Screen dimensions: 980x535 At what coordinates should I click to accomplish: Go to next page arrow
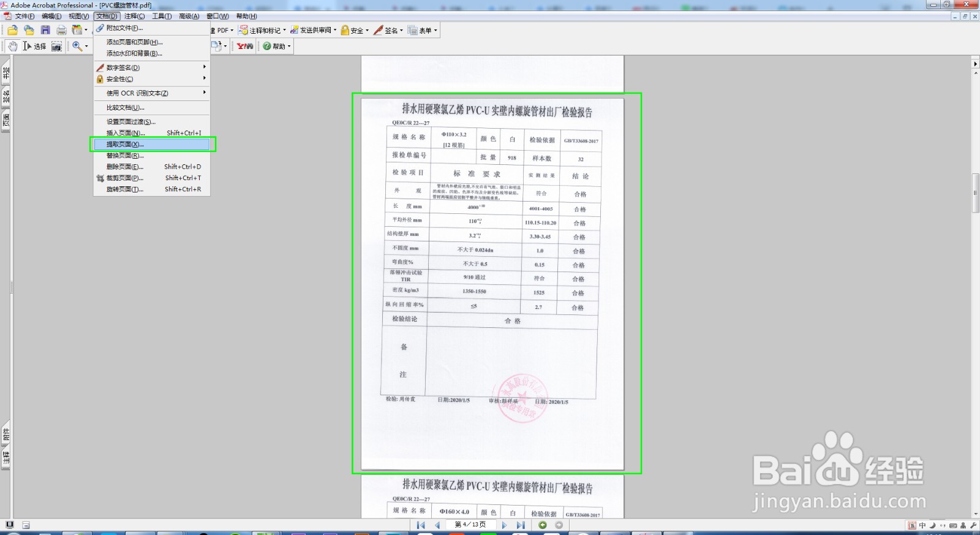[504, 525]
